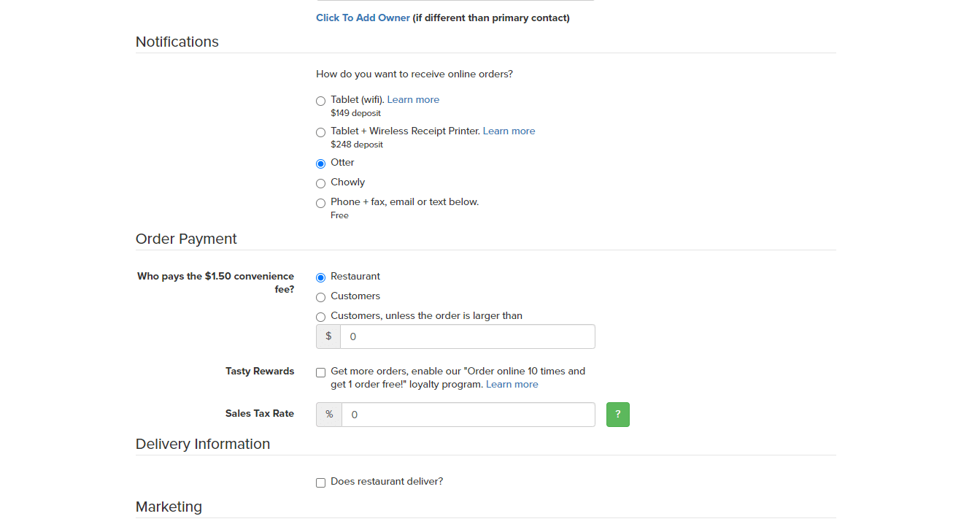Viewport: 980px width, 527px height.
Task: Click the Sales Tax Rate label
Action: point(260,413)
